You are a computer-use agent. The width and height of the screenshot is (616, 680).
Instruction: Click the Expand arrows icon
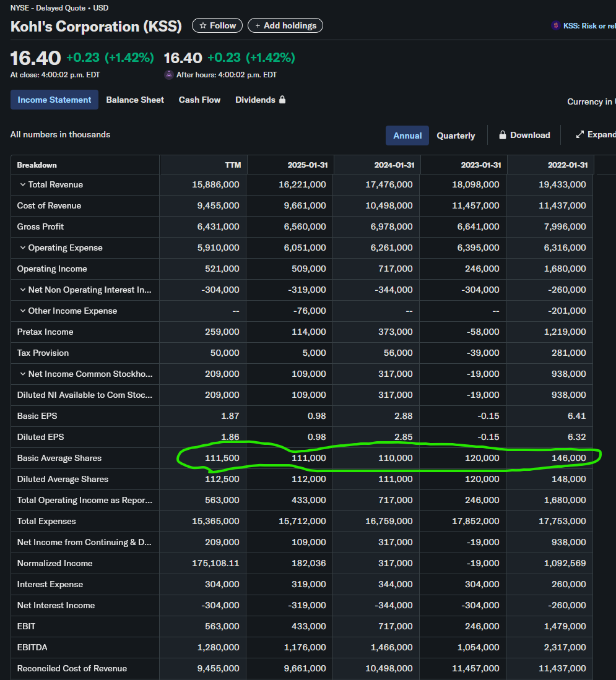580,134
